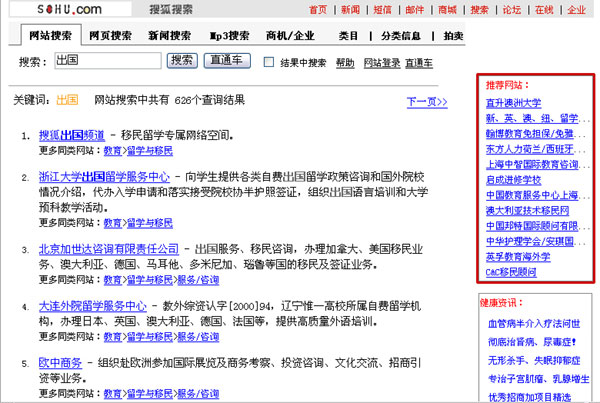Switch to the Mp3搜索 tab
Viewport: 600px width, 403px height.
point(230,36)
